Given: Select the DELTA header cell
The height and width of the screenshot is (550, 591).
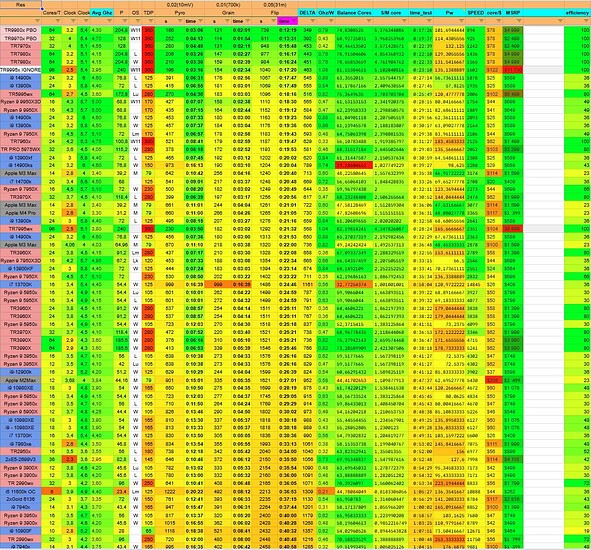Looking at the screenshot, I should click(x=307, y=13).
